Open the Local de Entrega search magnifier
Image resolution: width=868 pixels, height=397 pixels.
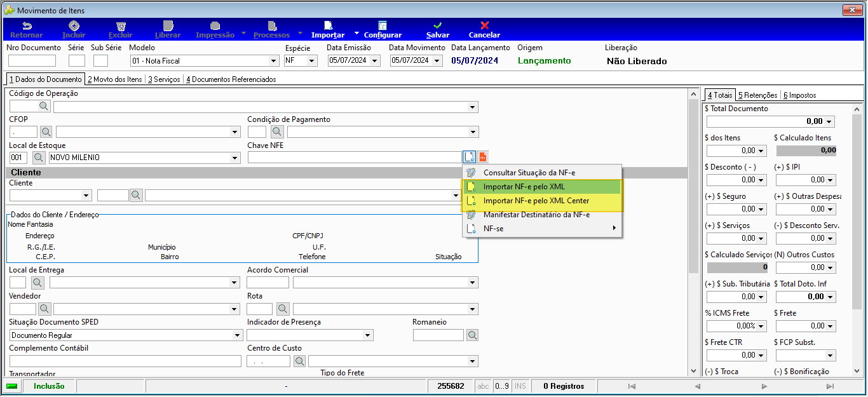pos(37,283)
